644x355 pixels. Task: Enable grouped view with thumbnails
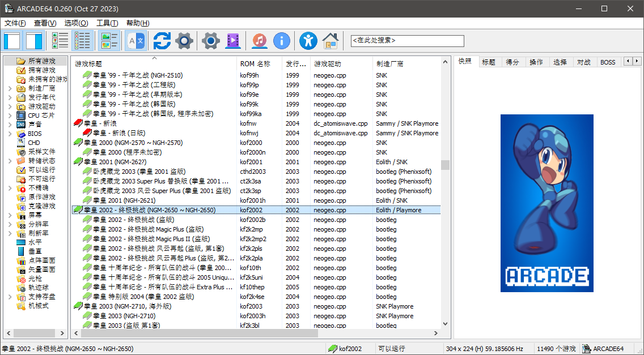pos(109,41)
